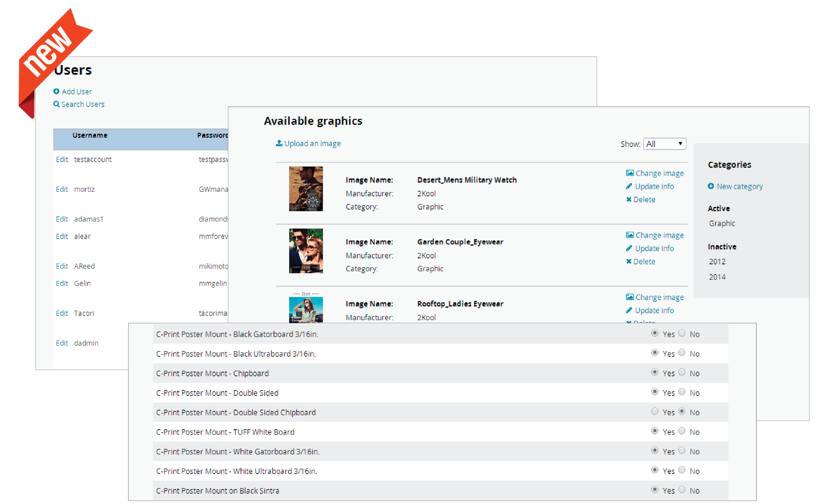
Task: Open the Show filter dropdown
Action: 664,144
